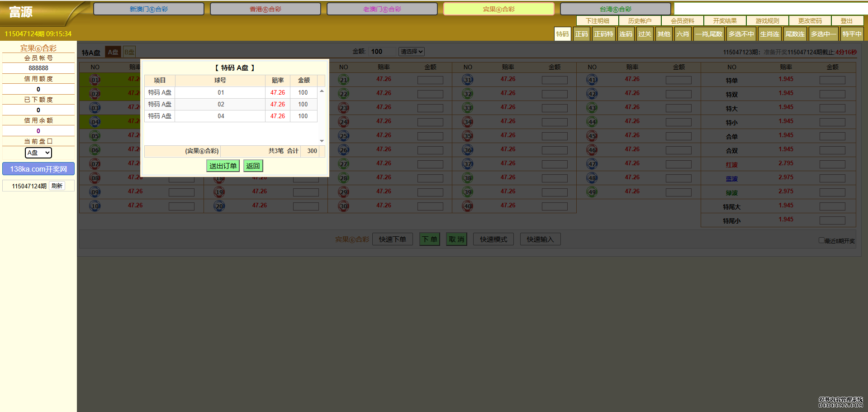Click amount field for 特单
This screenshot has width=868, height=412.
[832, 80]
